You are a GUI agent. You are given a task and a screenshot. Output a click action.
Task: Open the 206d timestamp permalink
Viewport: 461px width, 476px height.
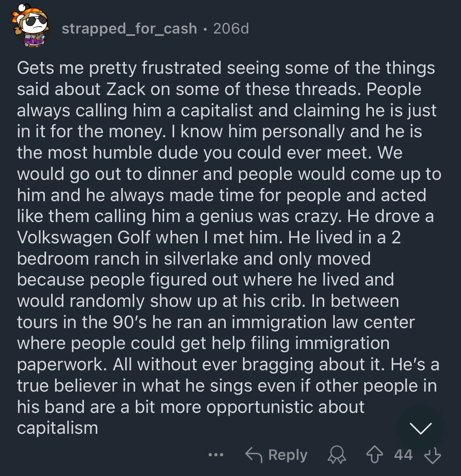(x=231, y=28)
